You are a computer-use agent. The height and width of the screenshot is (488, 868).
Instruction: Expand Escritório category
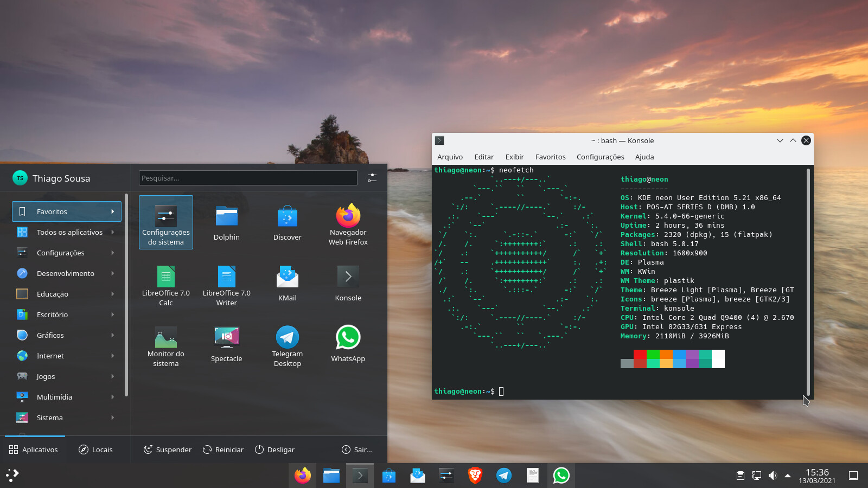tap(67, 314)
